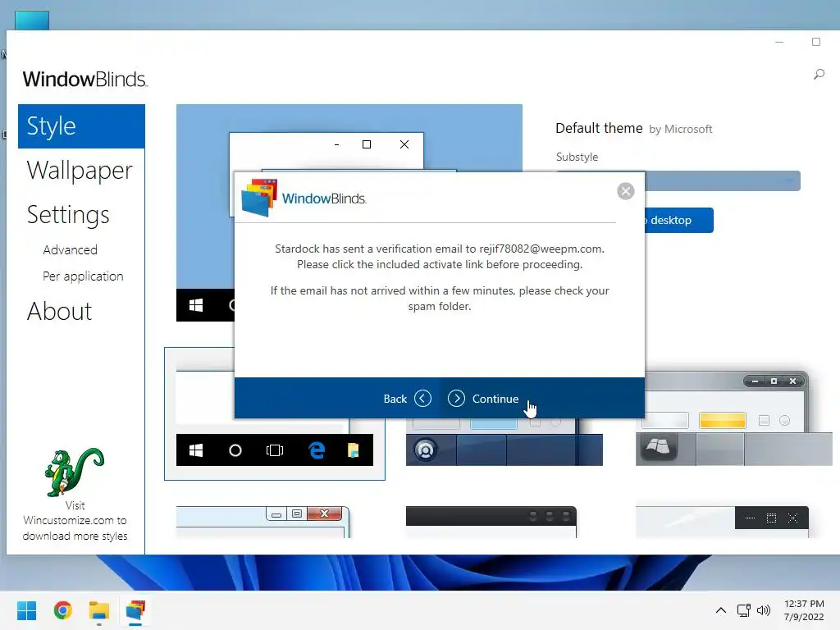Visit Wincustomize.com to download more styles
The width and height of the screenshot is (840, 630).
click(75, 521)
